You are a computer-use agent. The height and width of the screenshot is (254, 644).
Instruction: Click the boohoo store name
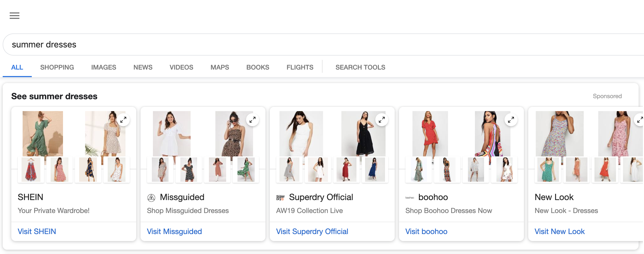point(433,197)
